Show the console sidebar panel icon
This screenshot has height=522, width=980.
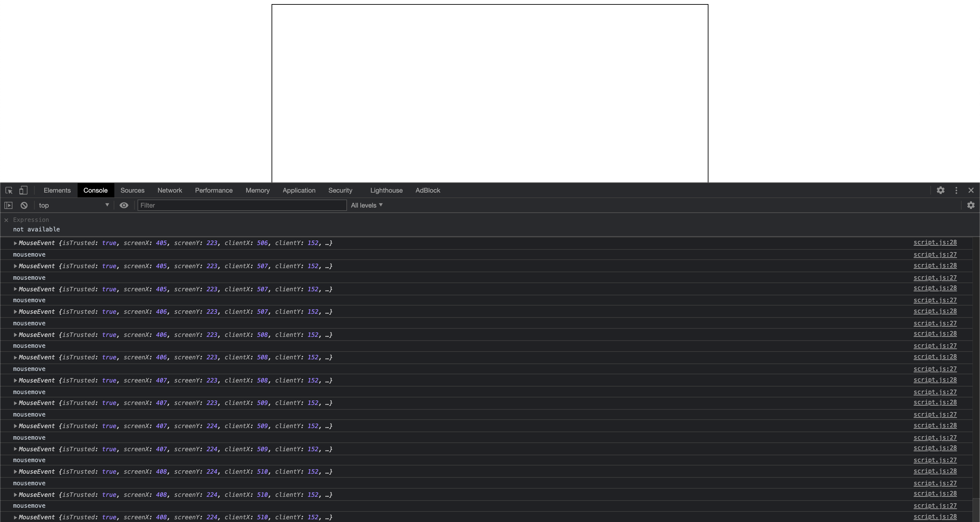9,206
